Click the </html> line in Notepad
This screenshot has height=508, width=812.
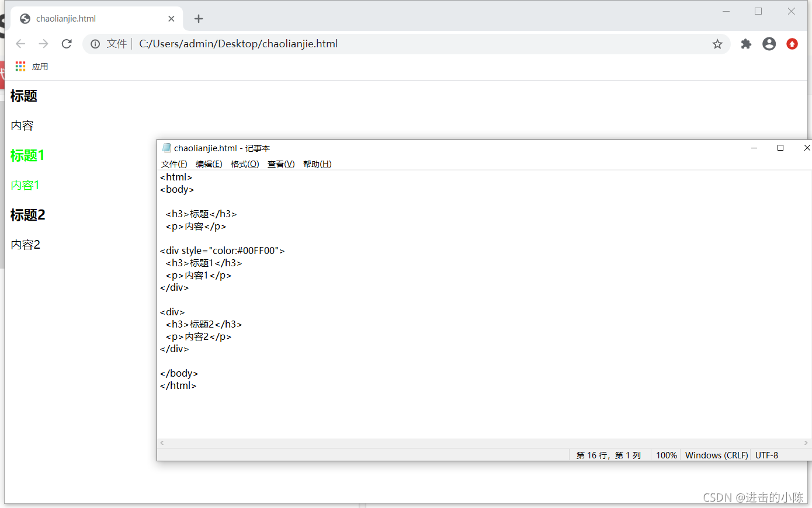coord(178,385)
